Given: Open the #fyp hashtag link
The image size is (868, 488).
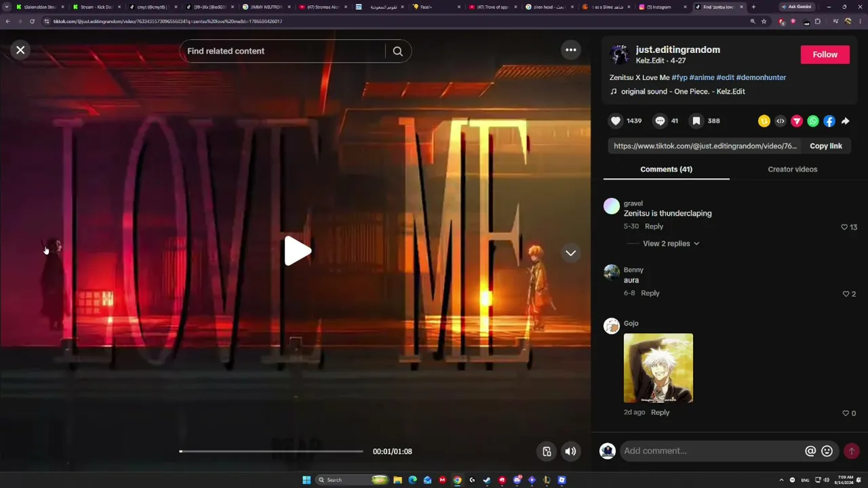Looking at the screenshot, I should tap(679, 77).
